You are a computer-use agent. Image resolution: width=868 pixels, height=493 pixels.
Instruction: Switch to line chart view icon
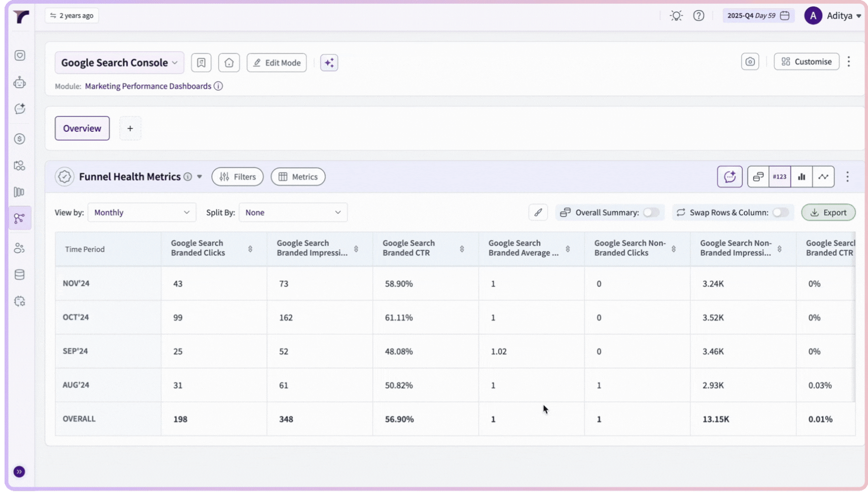coord(823,177)
